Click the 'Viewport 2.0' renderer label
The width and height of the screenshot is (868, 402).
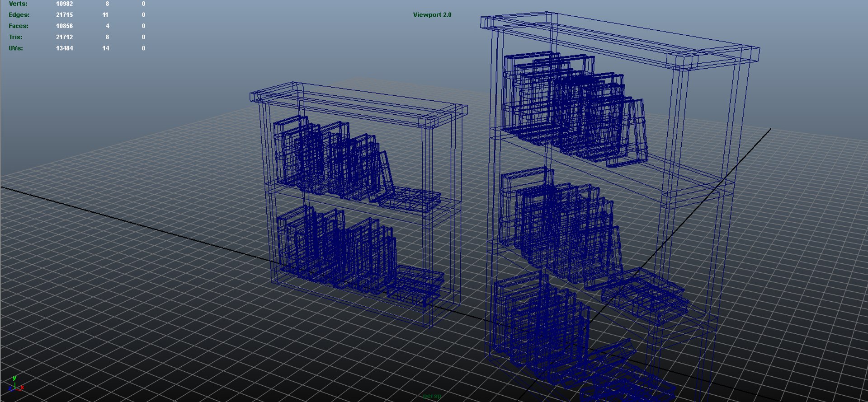[432, 15]
